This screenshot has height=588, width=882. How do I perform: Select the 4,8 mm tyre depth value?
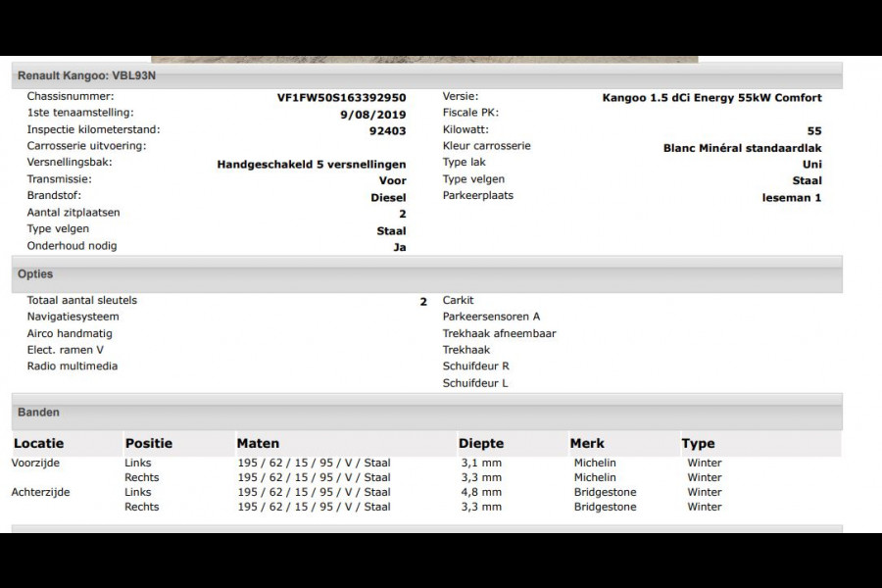pos(481,492)
